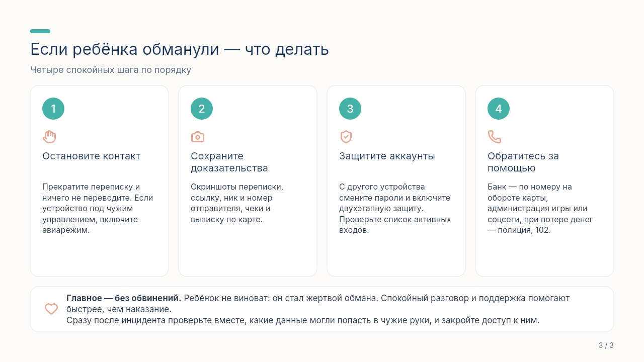The height and width of the screenshot is (362, 644).
Task: Click the raised hand icon in card 1
Action: pyautogui.click(x=49, y=137)
